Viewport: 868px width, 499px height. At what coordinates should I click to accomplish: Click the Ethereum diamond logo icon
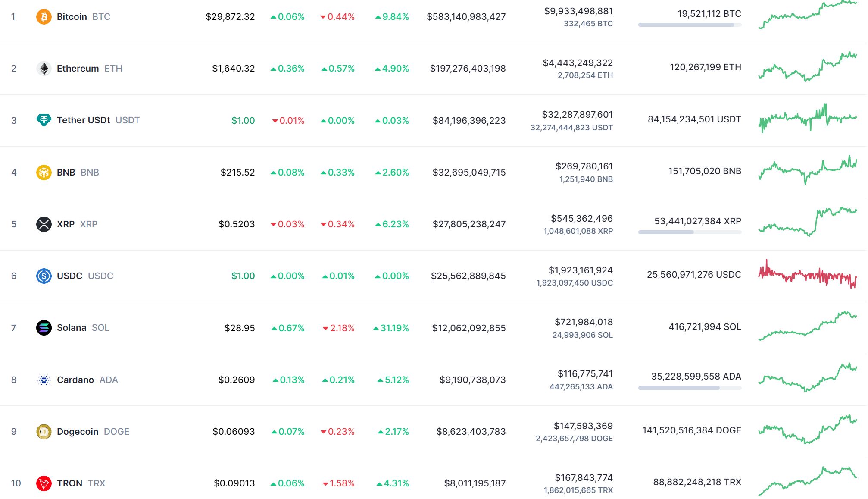point(44,69)
